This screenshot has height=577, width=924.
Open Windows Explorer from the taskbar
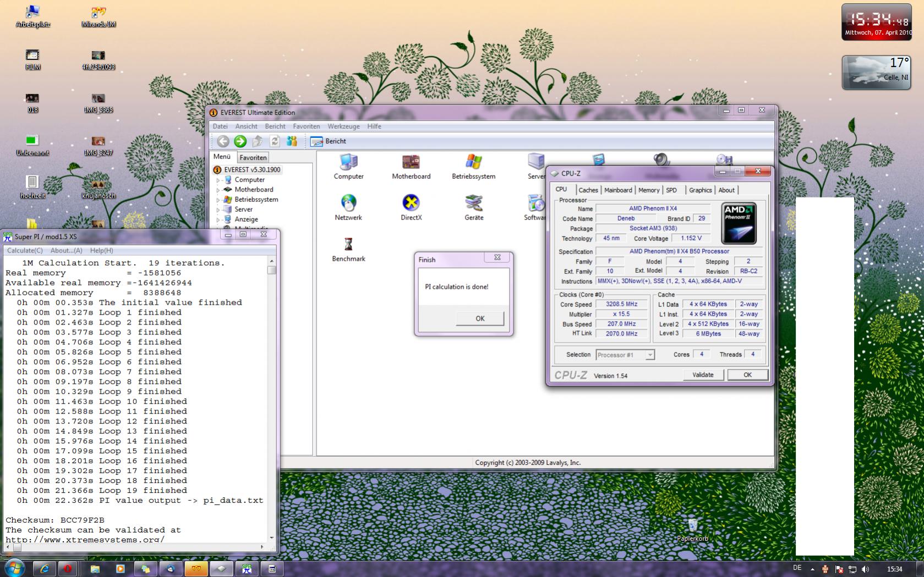click(95, 569)
